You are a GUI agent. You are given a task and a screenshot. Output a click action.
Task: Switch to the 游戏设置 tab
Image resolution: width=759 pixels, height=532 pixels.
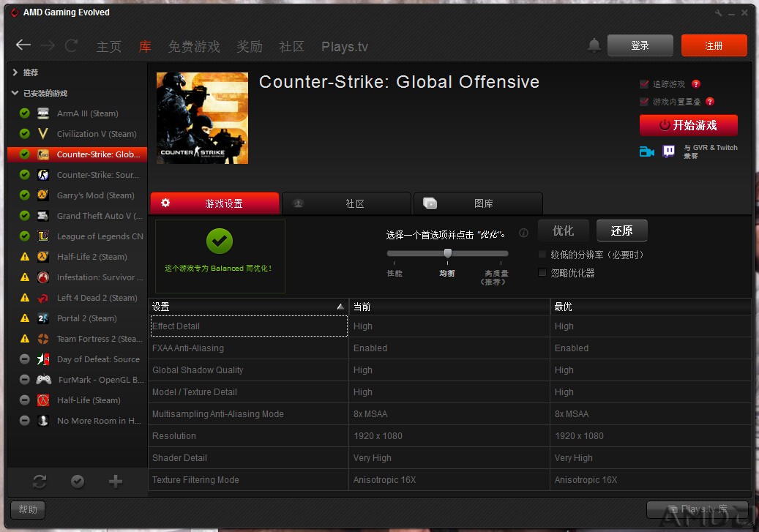coord(215,203)
